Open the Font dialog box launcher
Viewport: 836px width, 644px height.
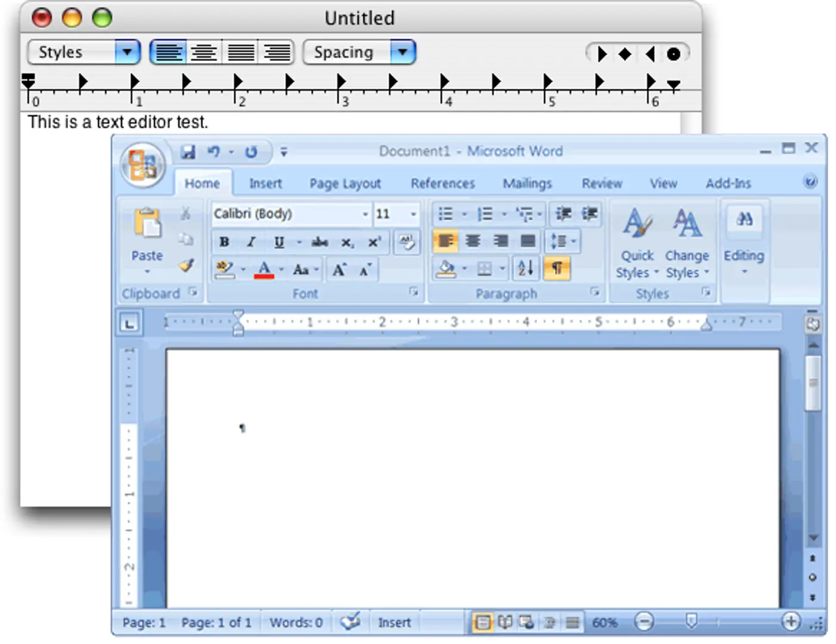tap(414, 292)
